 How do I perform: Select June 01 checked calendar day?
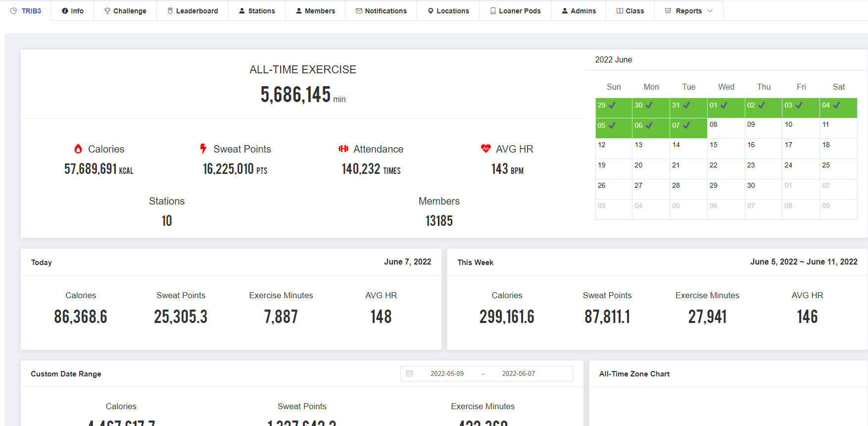[x=726, y=108]
